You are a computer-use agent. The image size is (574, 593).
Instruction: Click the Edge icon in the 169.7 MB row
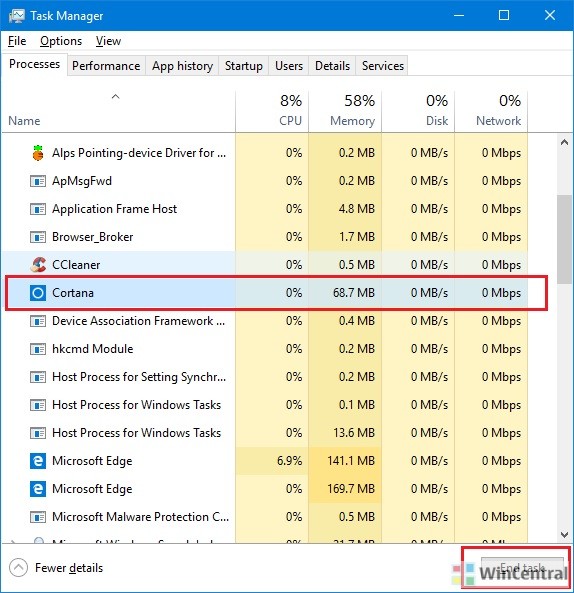38,489
